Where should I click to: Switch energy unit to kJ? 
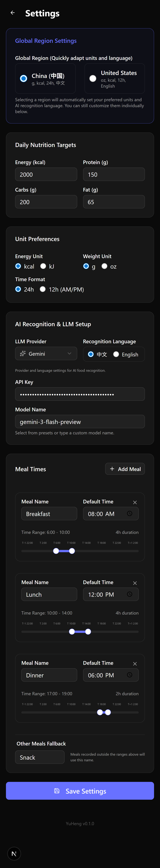pyautogui.click(x=43, y=266)
